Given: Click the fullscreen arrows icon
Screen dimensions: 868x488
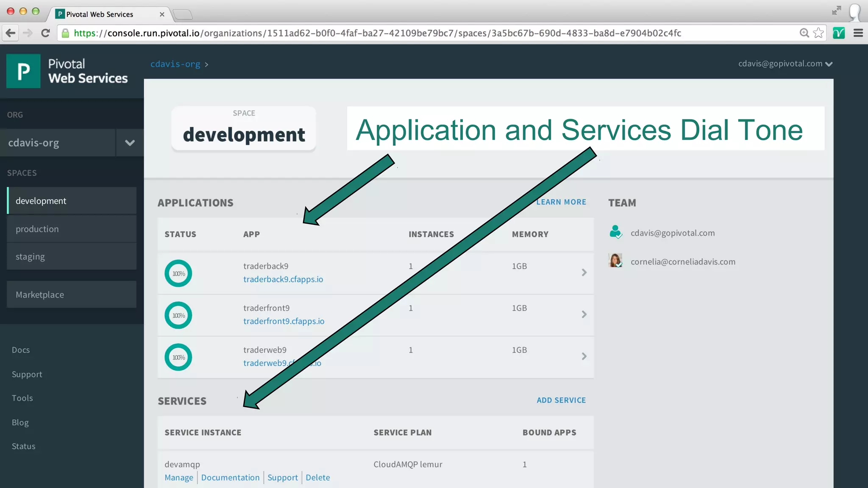Looking at the screenshot, I should click(x=836, y=11).
